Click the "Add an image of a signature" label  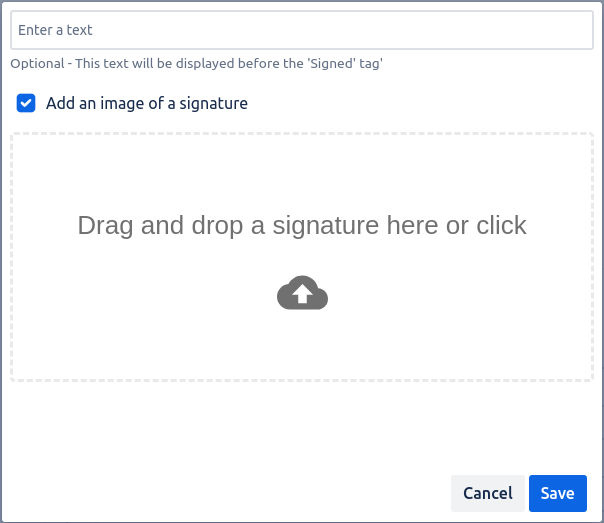[x=147, y=103]
